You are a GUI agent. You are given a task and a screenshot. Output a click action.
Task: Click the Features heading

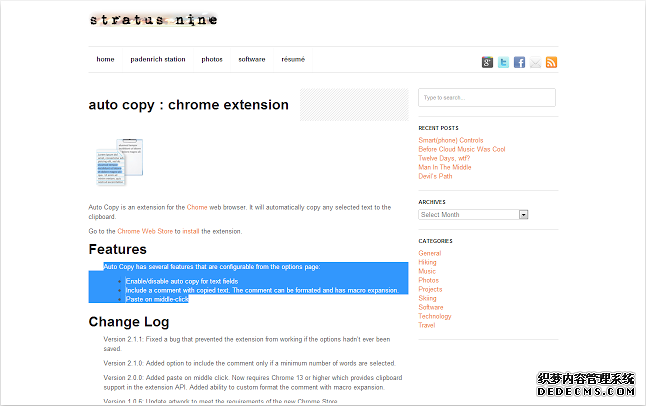pos(117,249)
